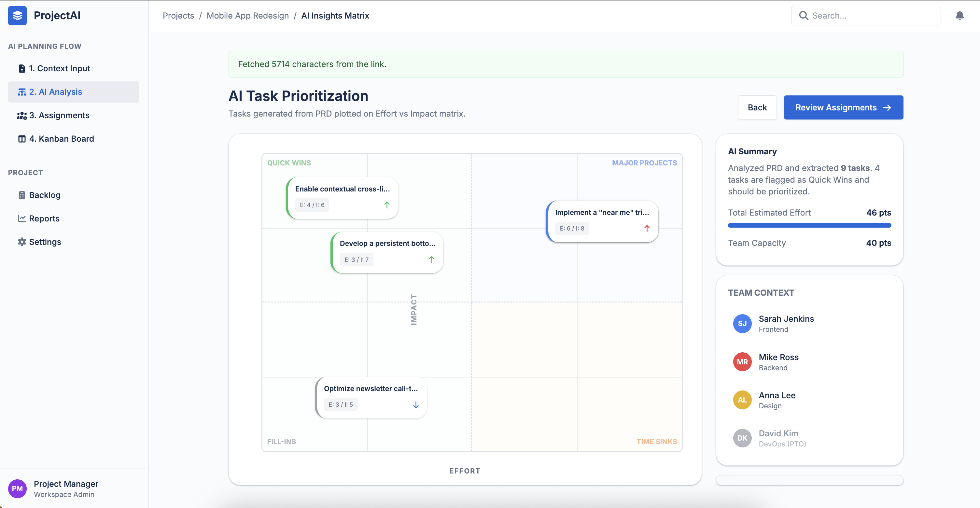Click the E: 4 / I: 6 score badge
Image resolution: width=980 pixels, height=508 pixels.
click(312, 205)
